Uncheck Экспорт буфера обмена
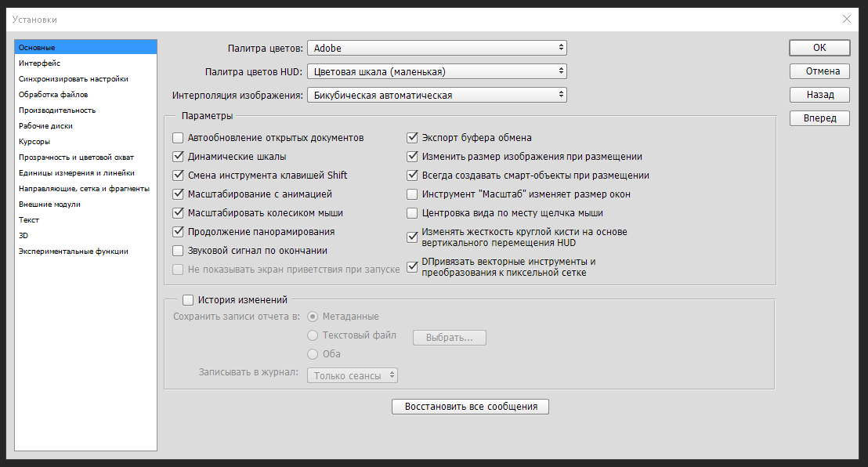The width and height of the screenshot is (868, 467). coord(412,137)
